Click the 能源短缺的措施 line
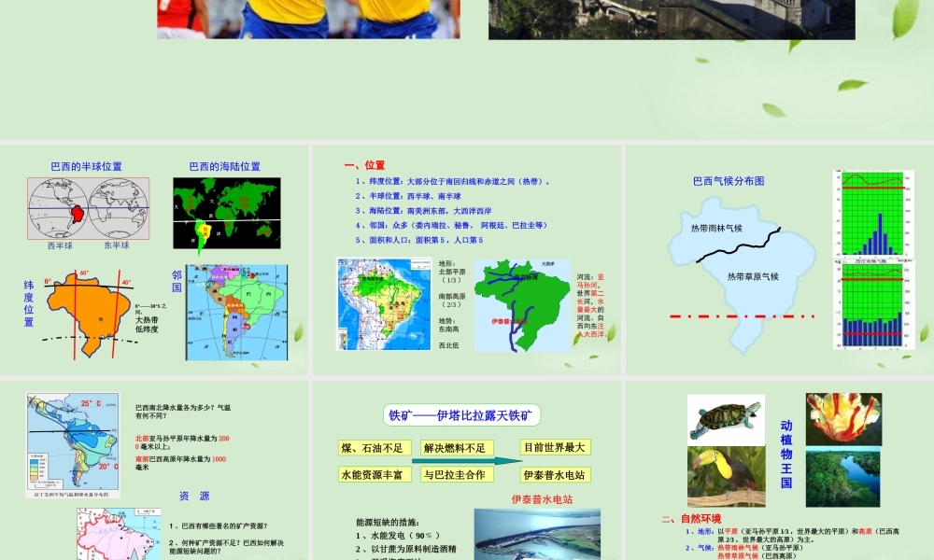The width and height of the screenshot is (934, 560). [388, 523]
